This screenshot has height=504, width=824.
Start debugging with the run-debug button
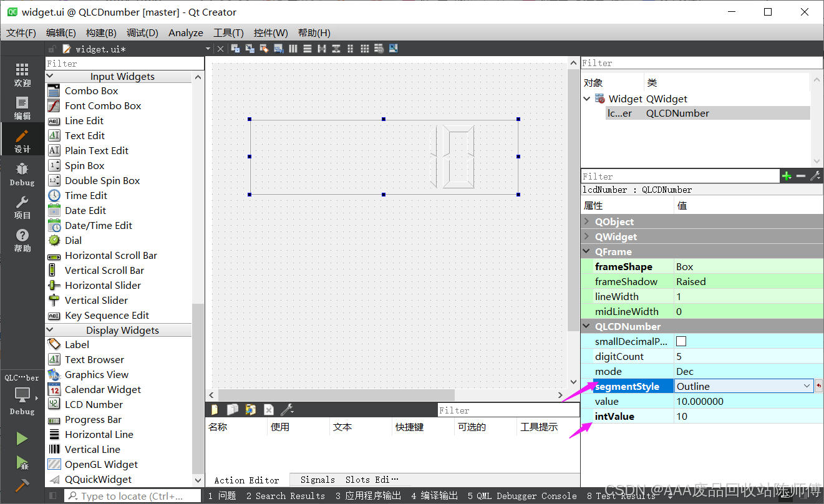pyautogui.click(x=22, y=462)
